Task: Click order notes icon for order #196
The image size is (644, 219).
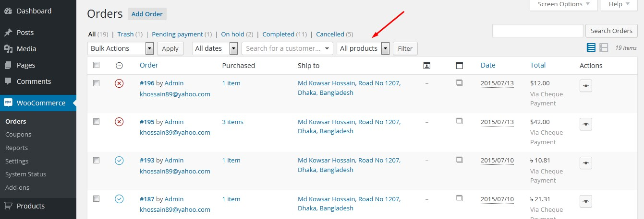Action: [460, 83]
